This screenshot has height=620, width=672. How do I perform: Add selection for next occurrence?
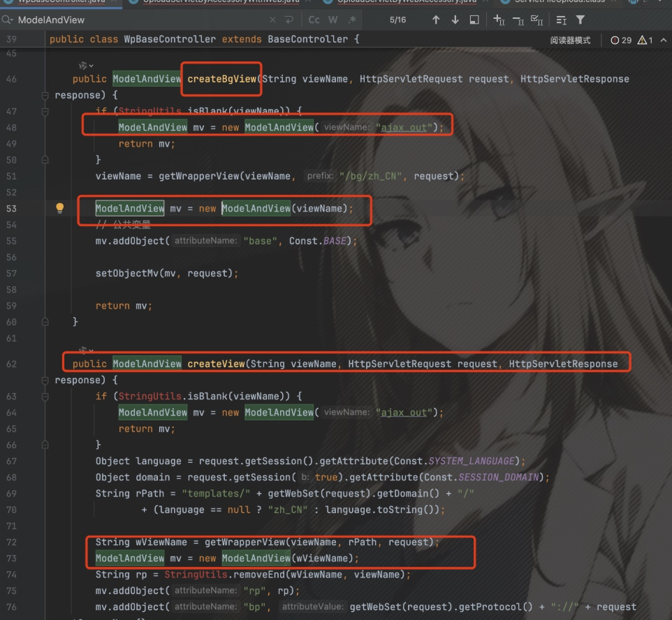(x=499, y=20)
